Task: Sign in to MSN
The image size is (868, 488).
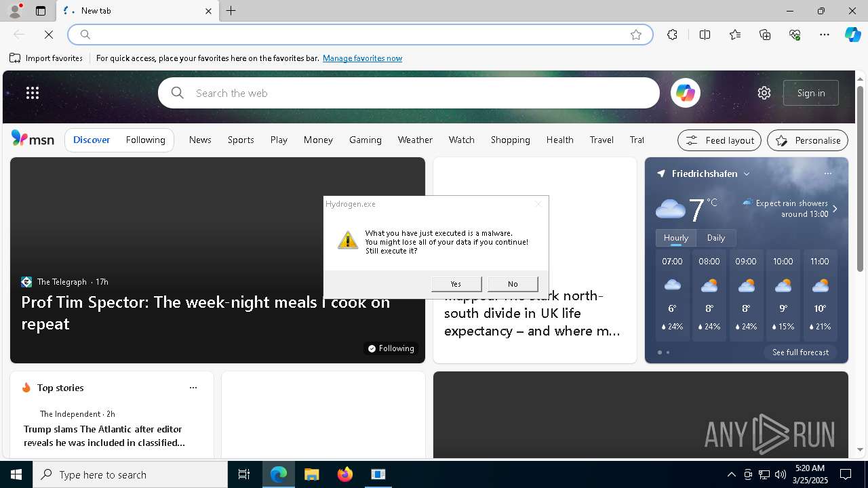Action: 811,93
